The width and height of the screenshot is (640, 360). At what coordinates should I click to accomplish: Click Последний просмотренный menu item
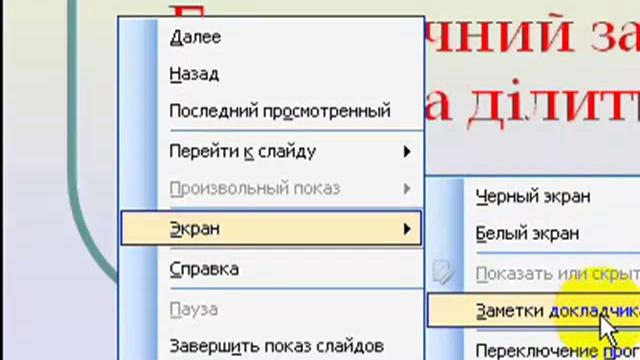[271, 111]
